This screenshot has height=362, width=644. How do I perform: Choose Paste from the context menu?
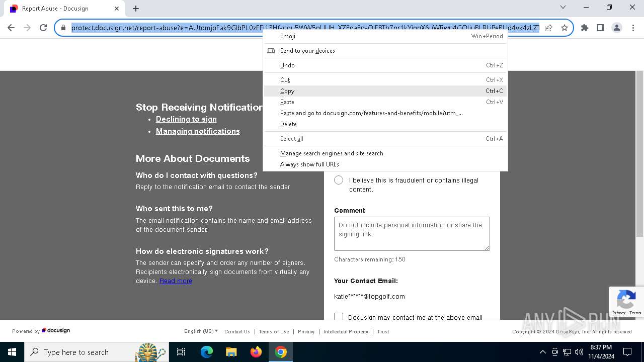point(385,102)
